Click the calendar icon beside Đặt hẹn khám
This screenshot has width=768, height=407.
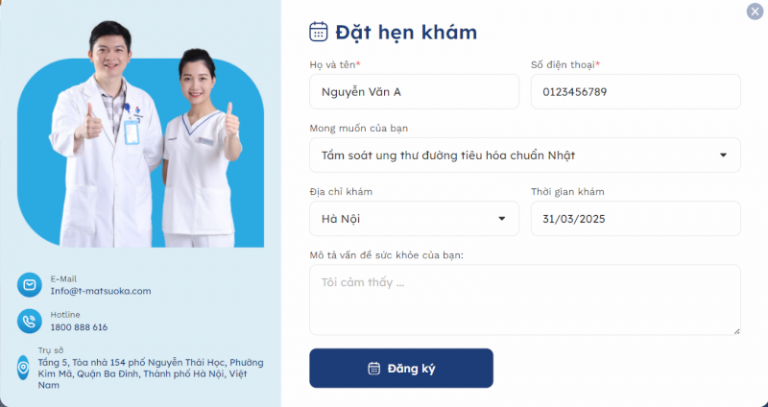318,32
